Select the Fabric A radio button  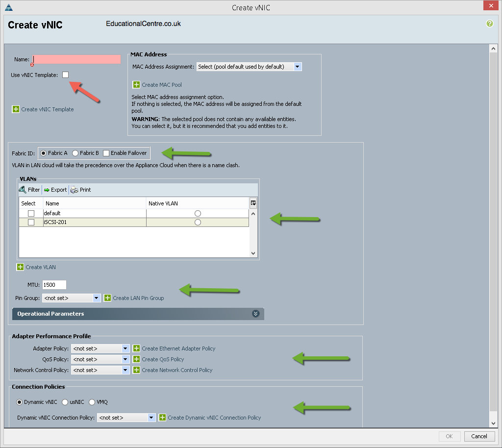click(x=43, y=153)
